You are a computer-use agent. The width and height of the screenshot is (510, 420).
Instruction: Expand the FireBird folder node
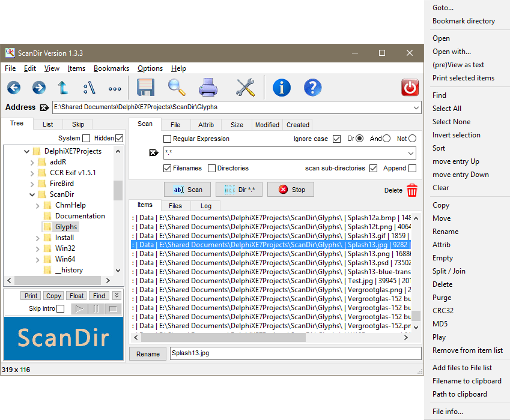click(x=32, y=184)
